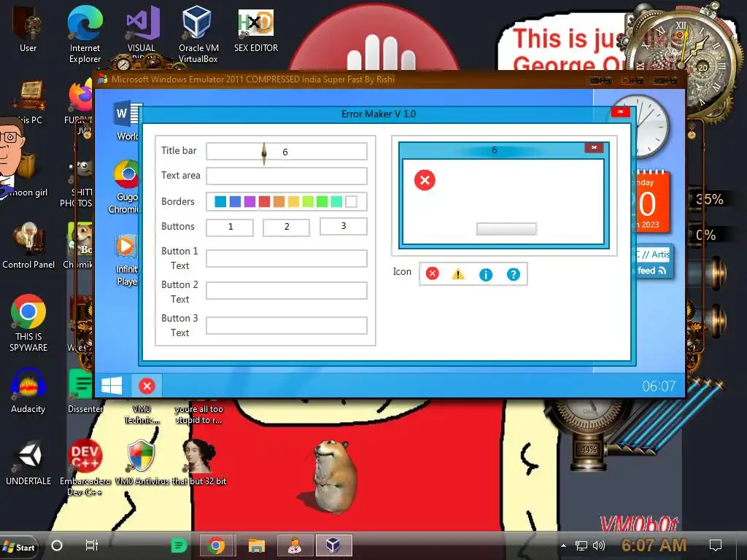
Task: Choose 2 in the Buttons row
Action: tap(286, 227)
